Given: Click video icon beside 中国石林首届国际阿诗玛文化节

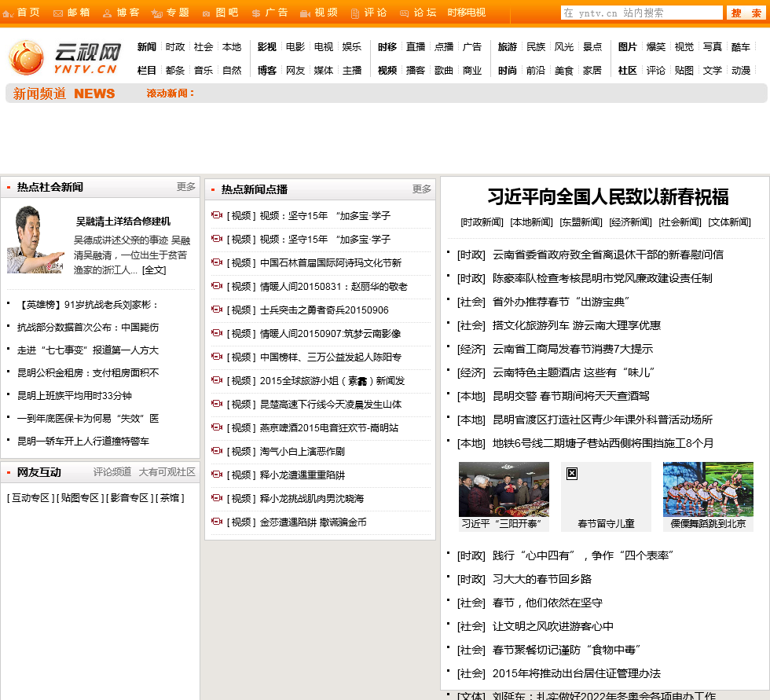Looking at the screenshot, I should click(x=217, y=262).
